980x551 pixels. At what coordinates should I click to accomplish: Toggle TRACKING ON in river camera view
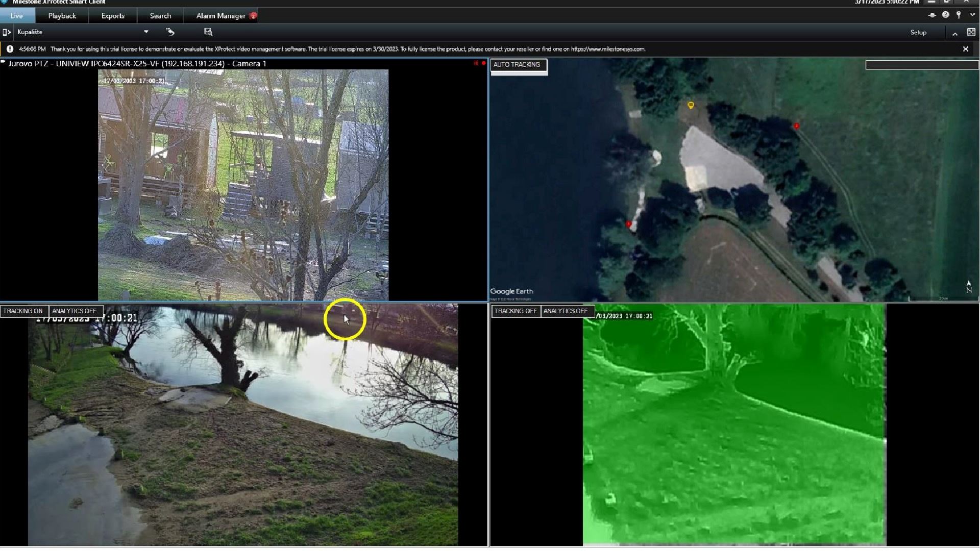click(x=23, y=311)
